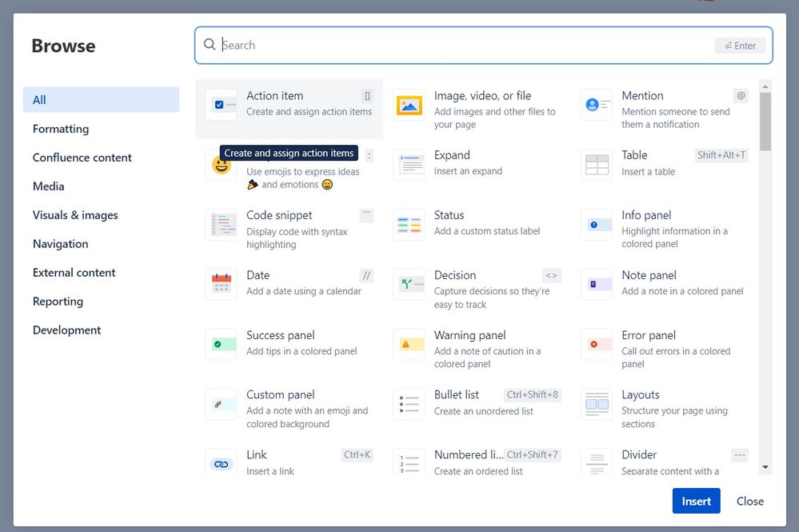
Task: Select the Emoji smiley face icon
Action: (222, 165)
